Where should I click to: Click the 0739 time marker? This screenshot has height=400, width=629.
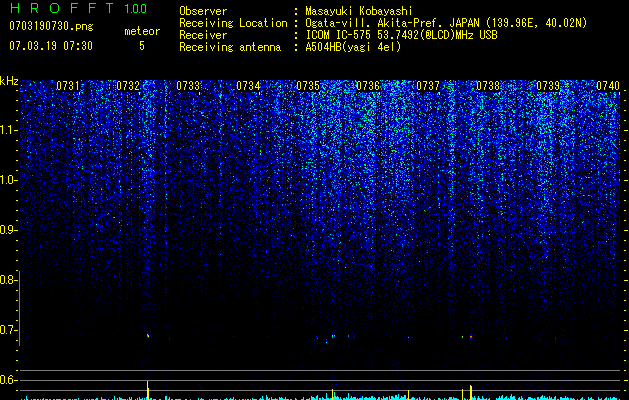click(x=548, y=86)
